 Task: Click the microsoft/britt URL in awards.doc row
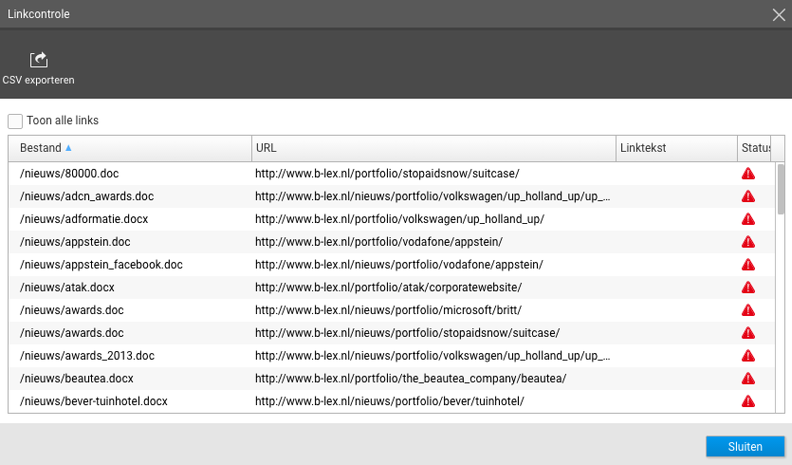[x=409, y=310]
